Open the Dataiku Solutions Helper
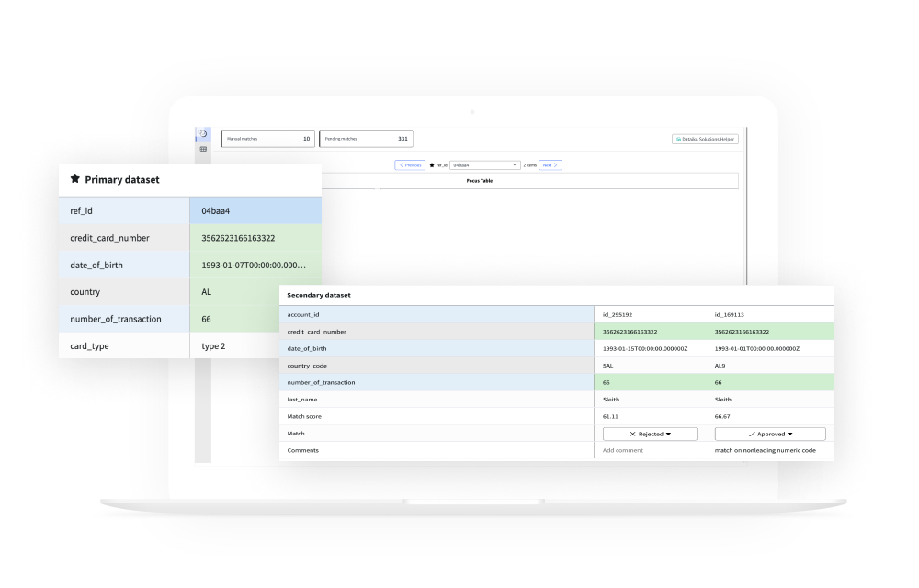This screenshot has width=919, height=588. coord(705,140)
